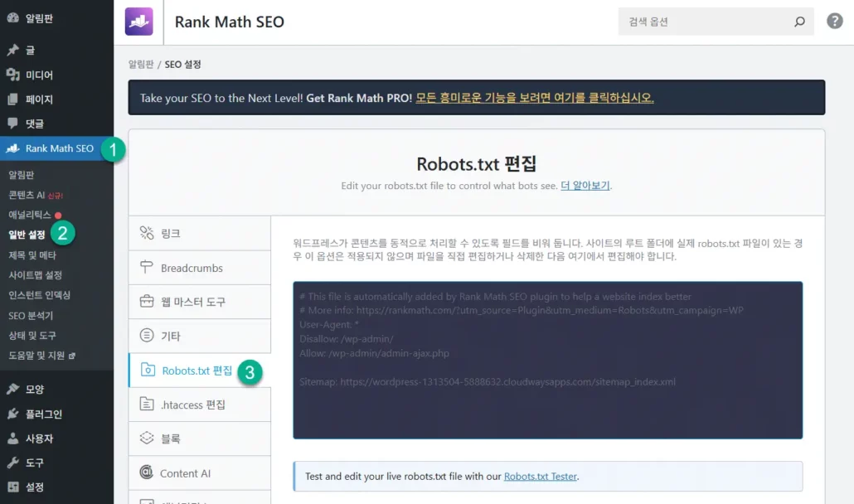Click the 사용자 users icon
The image size is (854, 504).
pyautogui.click(x=13, y=439)
